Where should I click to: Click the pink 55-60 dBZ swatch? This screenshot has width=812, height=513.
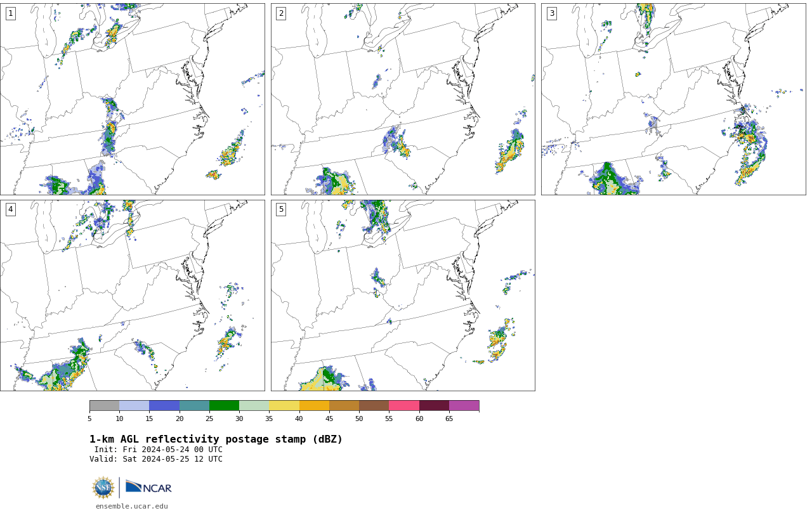tap(404, 406)
